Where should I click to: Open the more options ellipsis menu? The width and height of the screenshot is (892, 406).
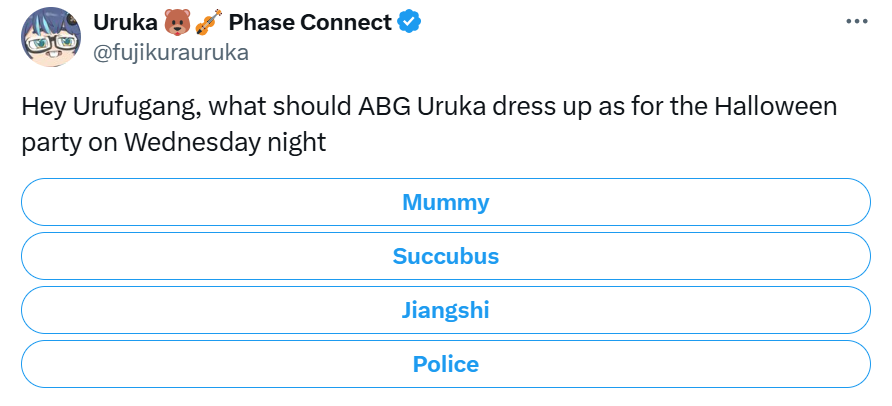pyautogui.click(x=857, y=21)
